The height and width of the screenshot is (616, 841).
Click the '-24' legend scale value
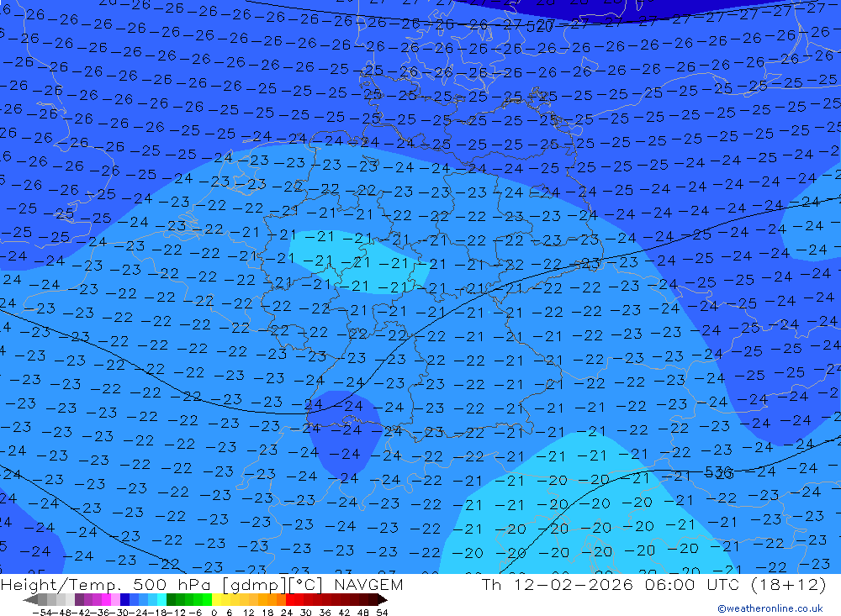[139, 613]
